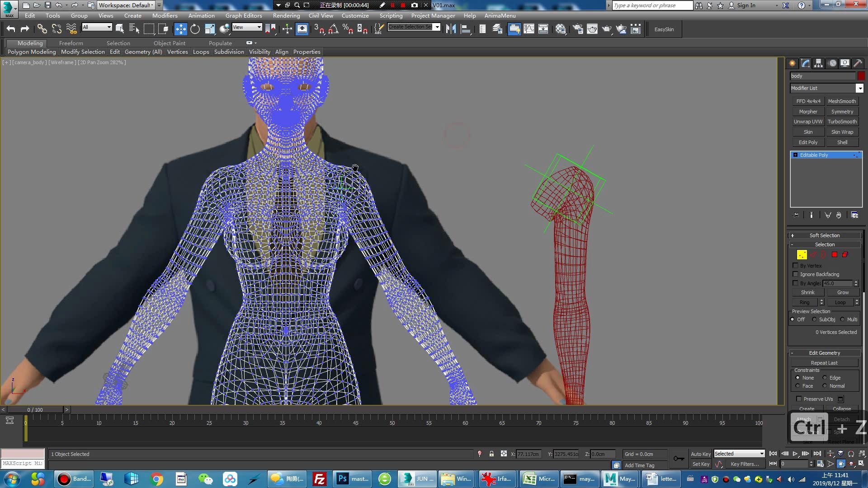Open the Utilities hammer panel
The height and width of the screenshot is (488, 868).
tap(858, 63)
